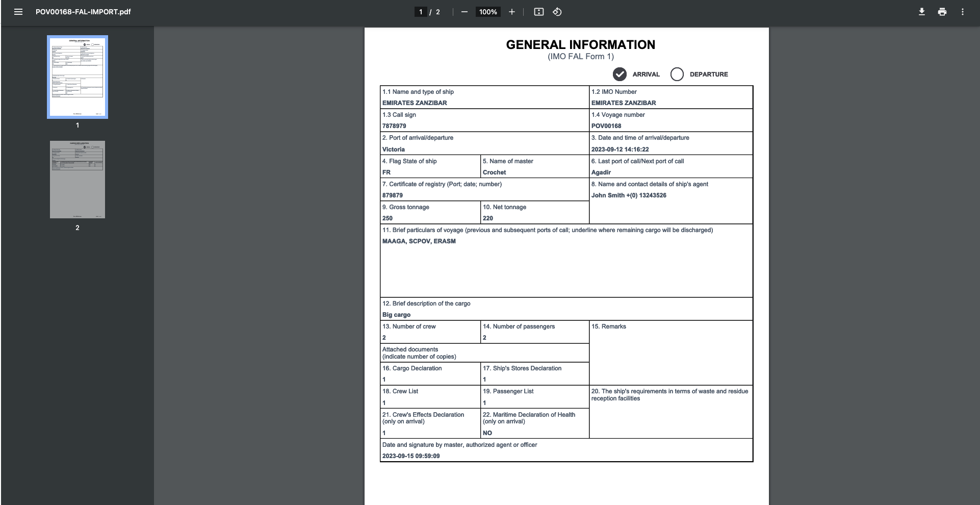This screenshot has height=505, width=980.
Task: Click the page number input field
Action: [x=421, y=12]
